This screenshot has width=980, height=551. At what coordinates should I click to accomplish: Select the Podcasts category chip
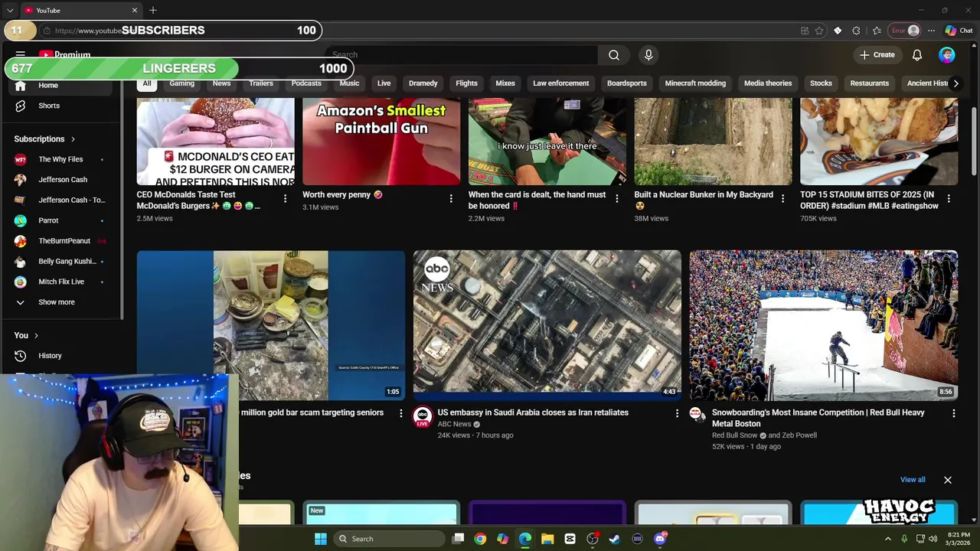[x=306, y=83]
